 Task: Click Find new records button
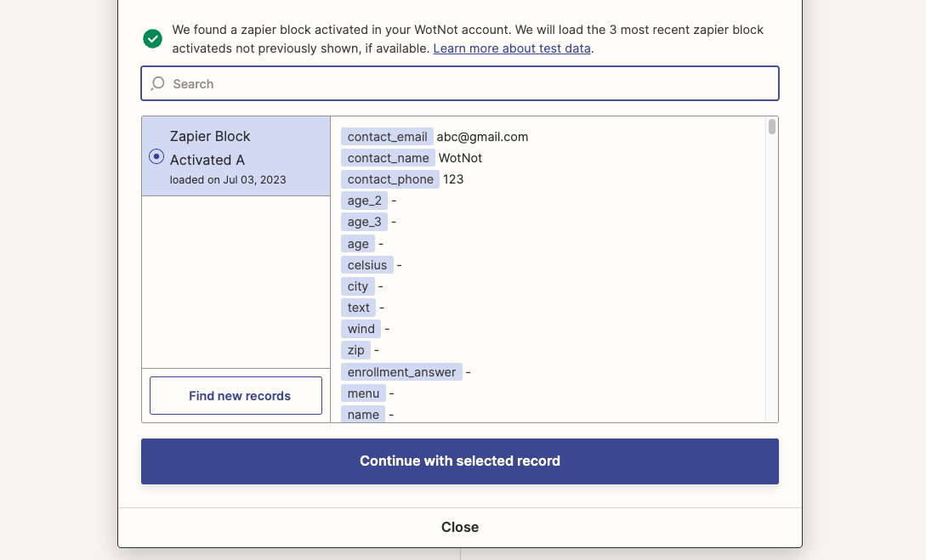pos(236,395)
